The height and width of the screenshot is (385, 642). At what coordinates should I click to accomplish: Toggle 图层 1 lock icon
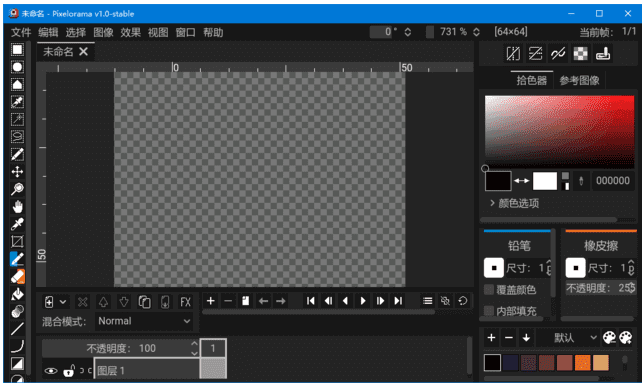coord(69,371)
